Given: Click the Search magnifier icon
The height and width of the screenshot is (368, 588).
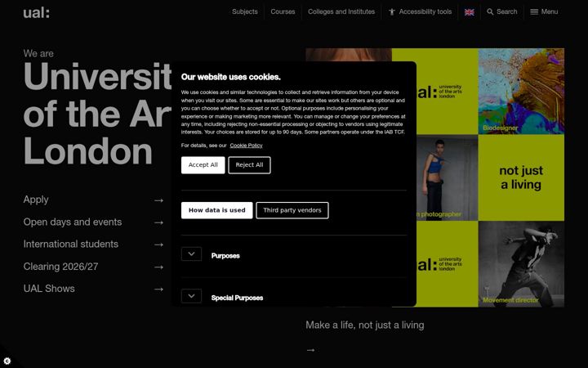Looking at the screenshot, I should coord(490,12).
